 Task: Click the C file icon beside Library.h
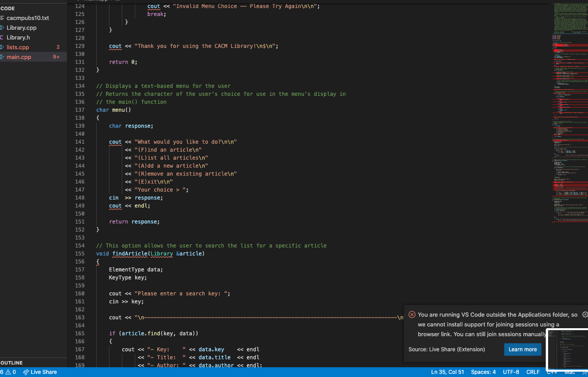click(x=2, y=38)
